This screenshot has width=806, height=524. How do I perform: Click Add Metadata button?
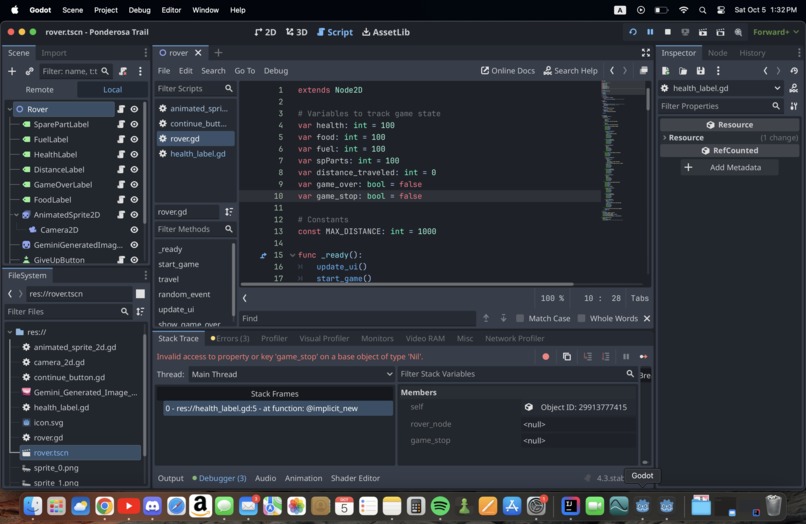729,168
